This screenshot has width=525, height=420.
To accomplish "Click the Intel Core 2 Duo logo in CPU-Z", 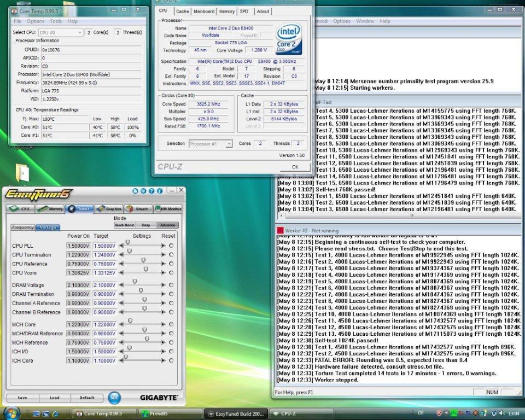I will 289,38.
